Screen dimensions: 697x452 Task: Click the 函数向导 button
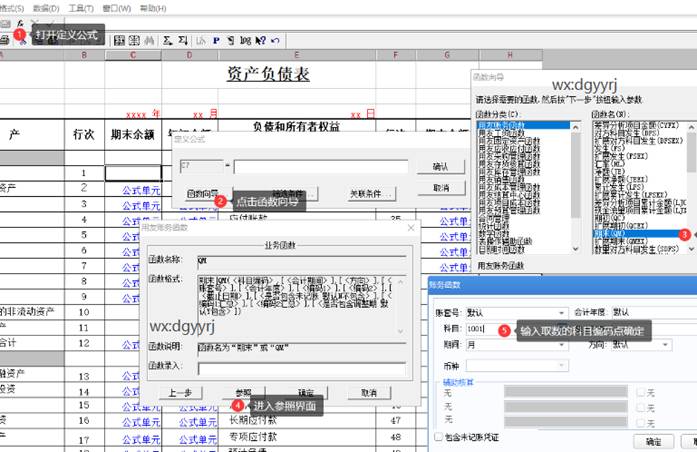point(202,194)
